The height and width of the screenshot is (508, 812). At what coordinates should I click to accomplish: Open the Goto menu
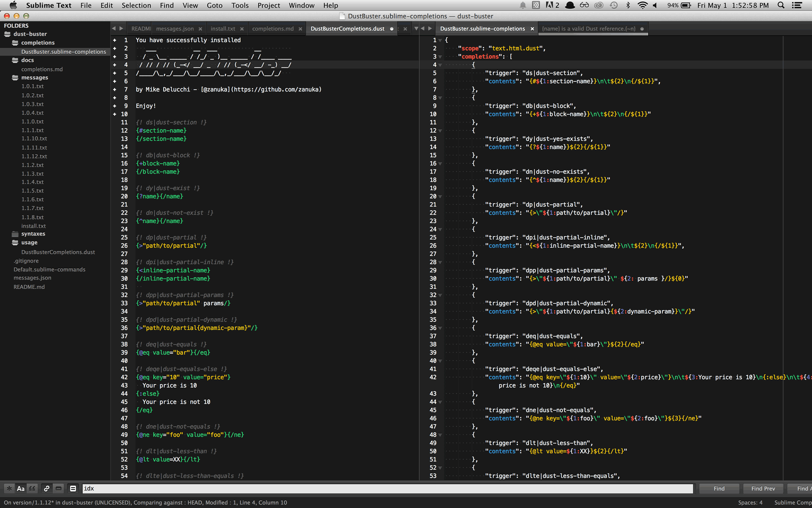tap(215, 5)
